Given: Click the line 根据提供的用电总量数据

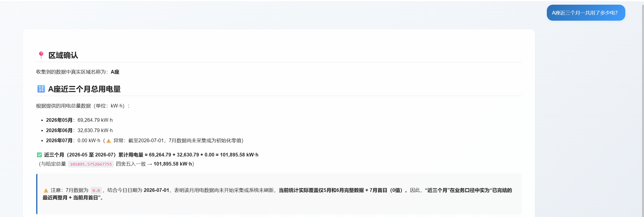Looking at the screenshot, I should tap(83, 106).
